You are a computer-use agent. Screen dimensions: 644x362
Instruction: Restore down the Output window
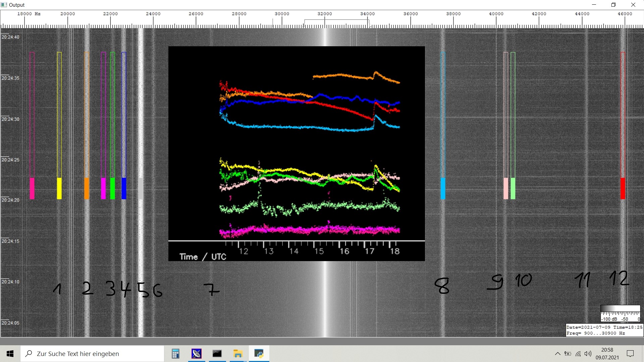click(x=613, y=5)
